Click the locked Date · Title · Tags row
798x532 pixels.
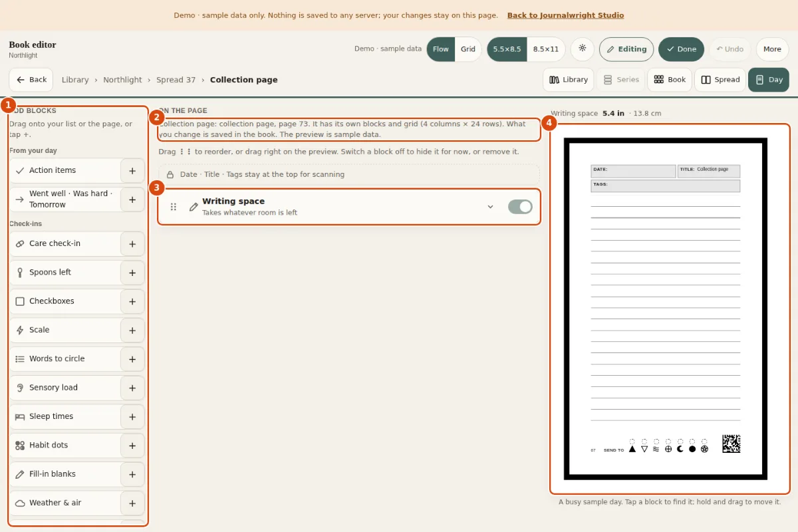tap(349, 174)
